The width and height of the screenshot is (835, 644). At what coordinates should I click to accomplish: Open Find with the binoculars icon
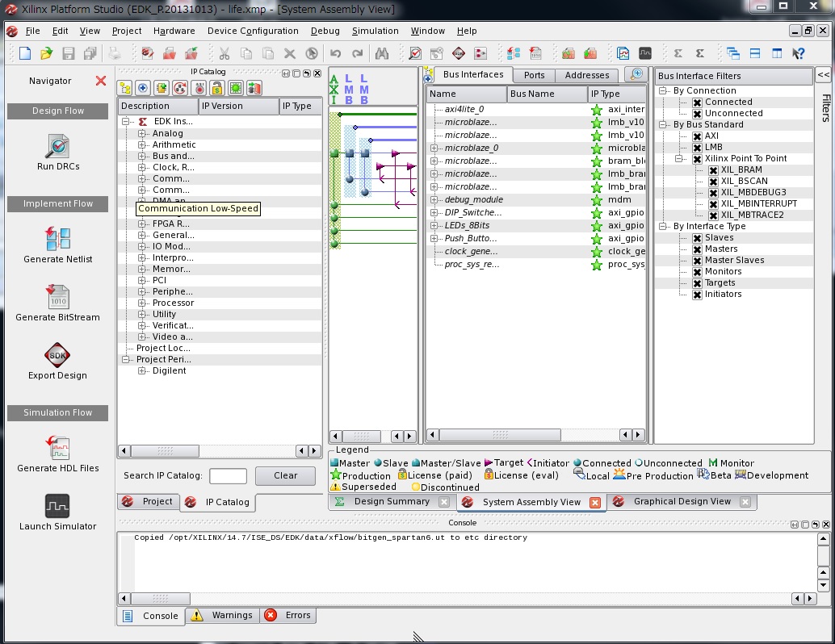382,53
